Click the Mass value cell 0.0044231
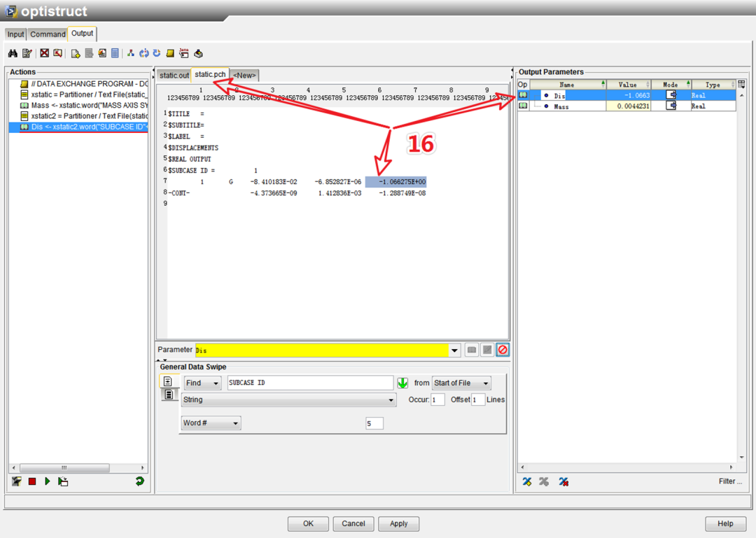Screen dimensions: 756x538 [629, 106]
